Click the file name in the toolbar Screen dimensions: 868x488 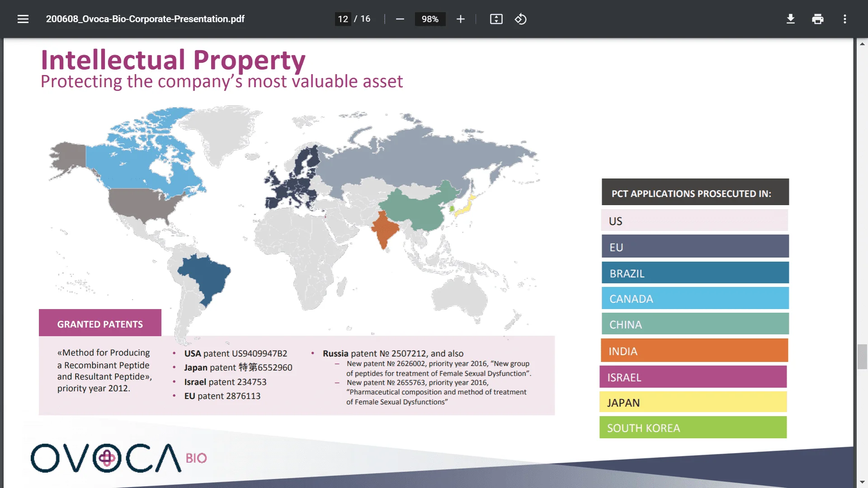click(x=145, y=19)
